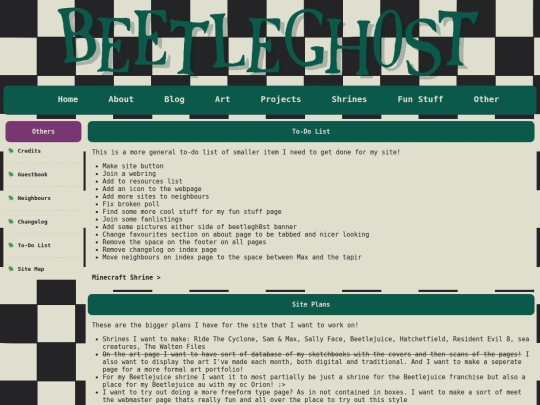Click 'Find some more cool stuff' list item

(x=192, y=211)
